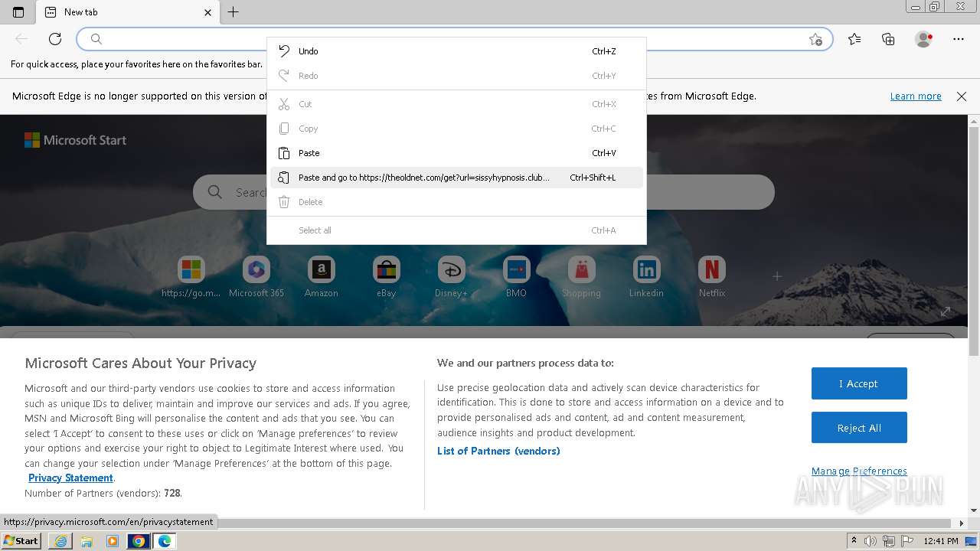Open the Netflix quick link
This screenshot has height=551, width=980.
click(x=712, y=276)
